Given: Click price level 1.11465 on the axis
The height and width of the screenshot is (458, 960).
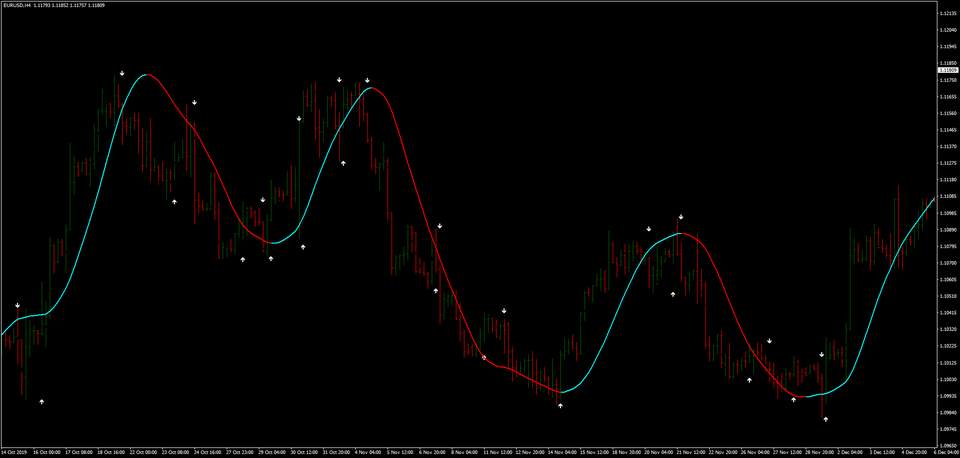Looking at the screenshot, I should point(948,130).
